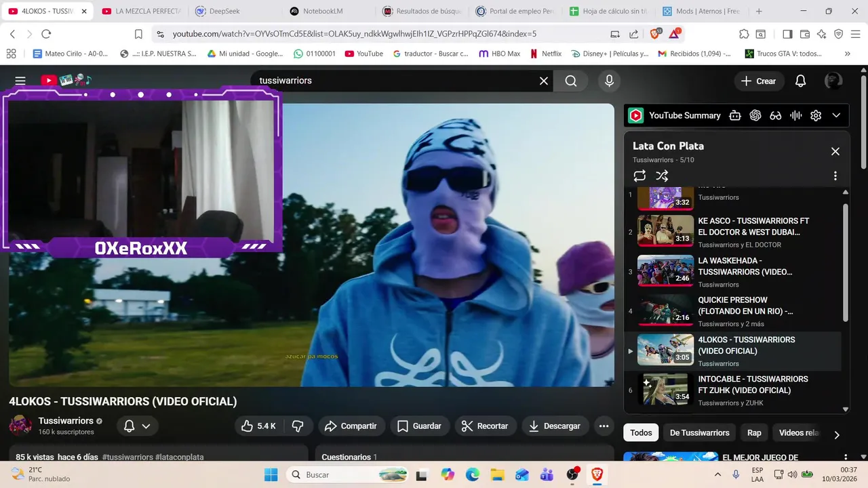The image size is (868, 488).
Task: Open YouTube Summary settings gear
Action: point(816,115)
